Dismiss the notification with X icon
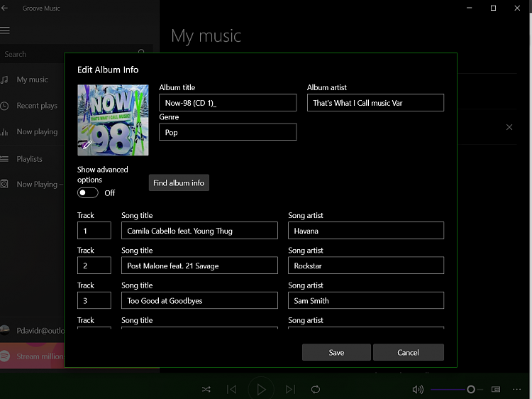This screenshot has width=532, height=399. coord(509,127)
